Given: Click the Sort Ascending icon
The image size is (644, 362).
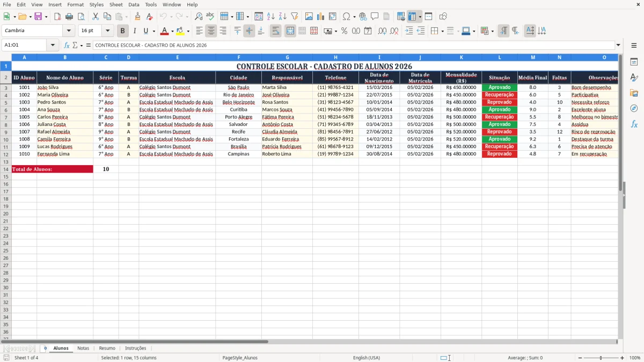Looking at the screenshot, I should [271, 17].
